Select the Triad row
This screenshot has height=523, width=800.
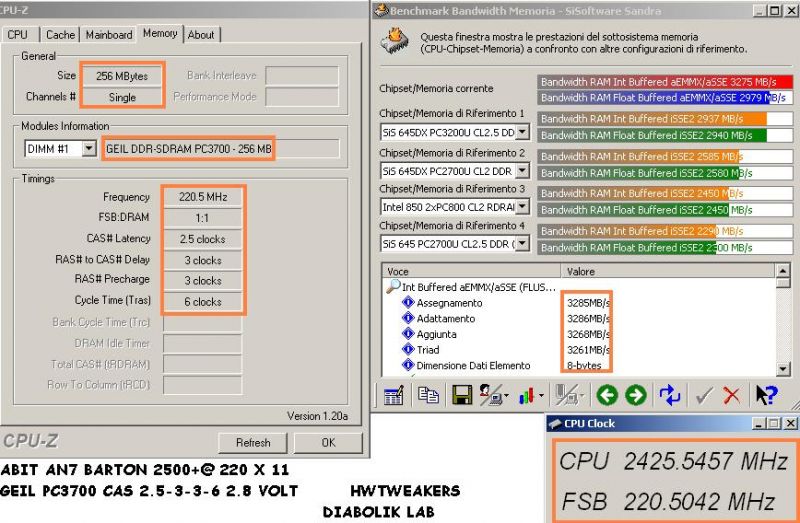coord(579,350)
